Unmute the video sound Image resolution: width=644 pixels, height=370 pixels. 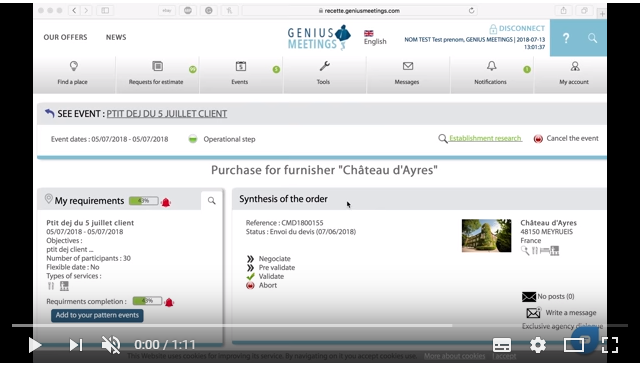[110, 345]
